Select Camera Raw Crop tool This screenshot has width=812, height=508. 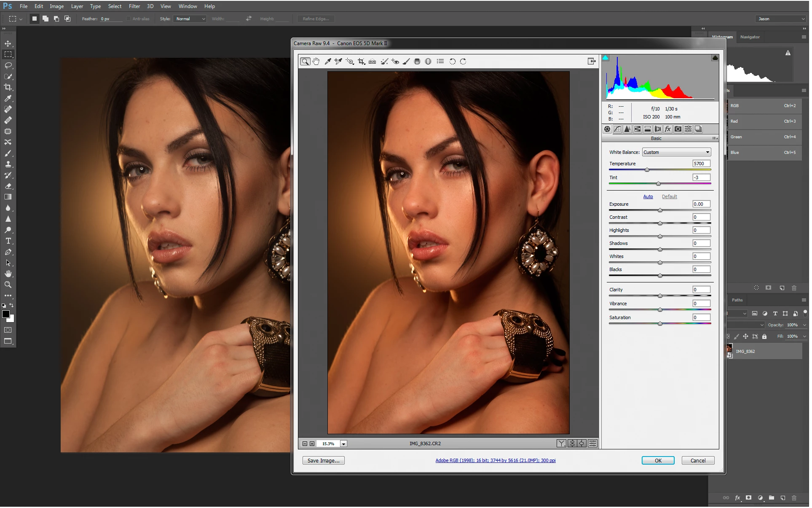362,62
